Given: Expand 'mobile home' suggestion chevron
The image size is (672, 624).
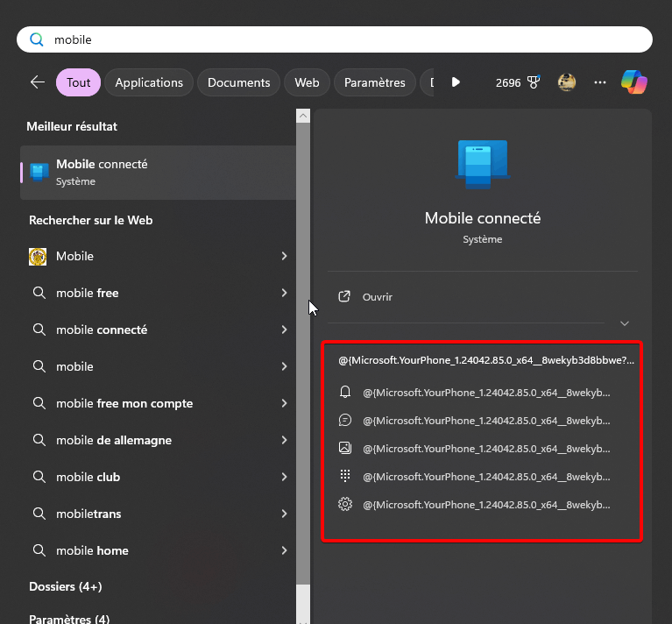Looking at the screenshot, I should coord(284,550).
